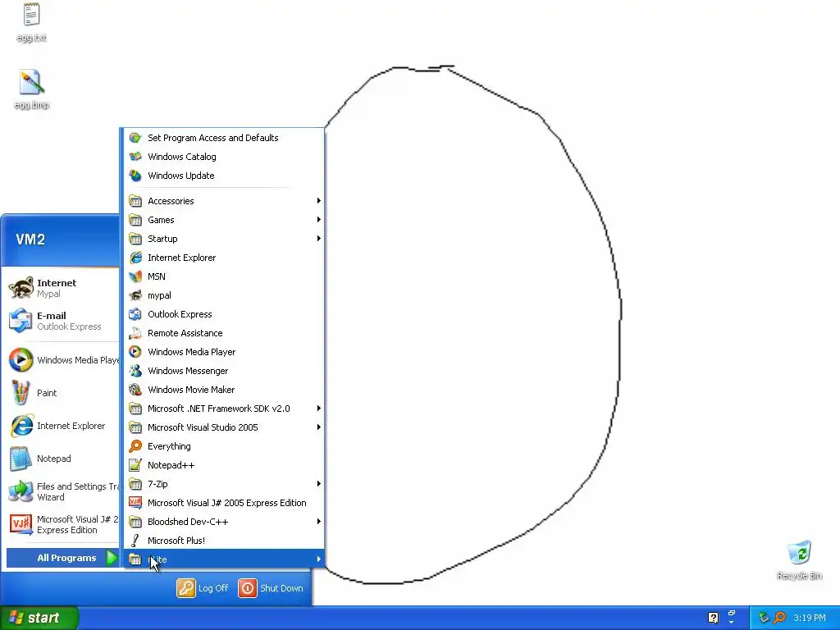Launch Notepad from Start menu
Screen dimensions: 840x630
tap(62, 459)
